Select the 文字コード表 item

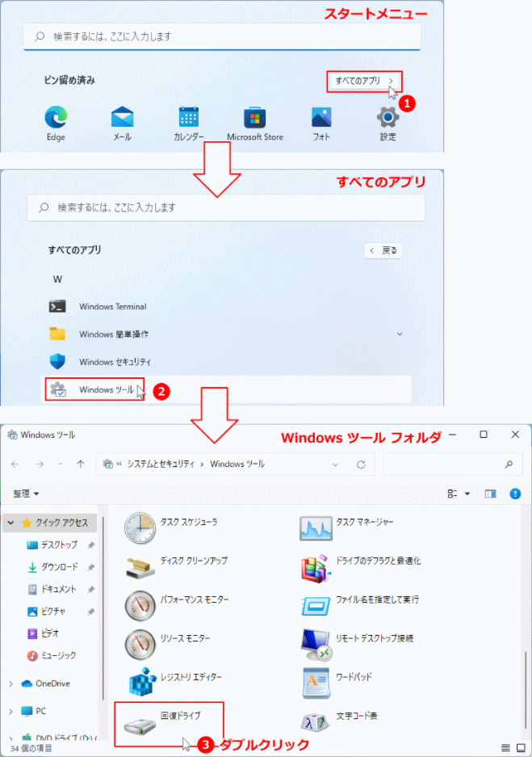[338, 721]
